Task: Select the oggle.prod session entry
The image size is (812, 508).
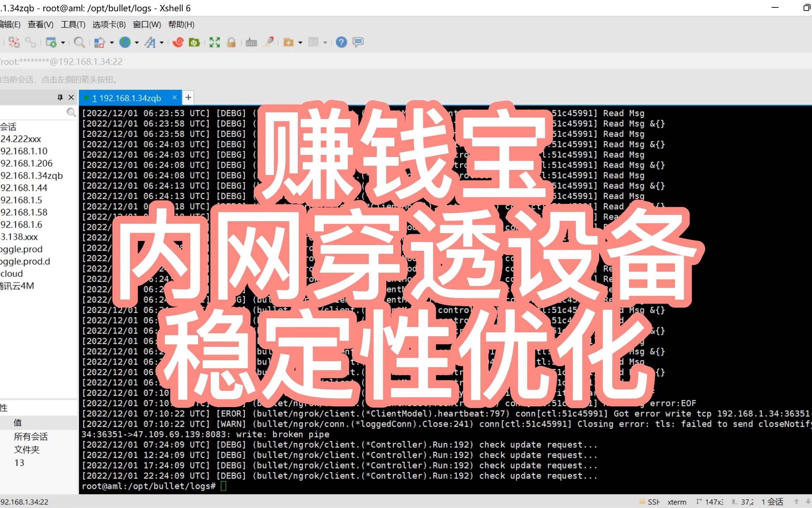Action: [x=21, y=249]
